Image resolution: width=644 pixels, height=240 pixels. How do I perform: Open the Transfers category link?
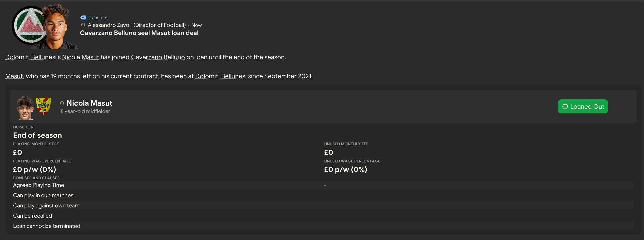[97, 18]
